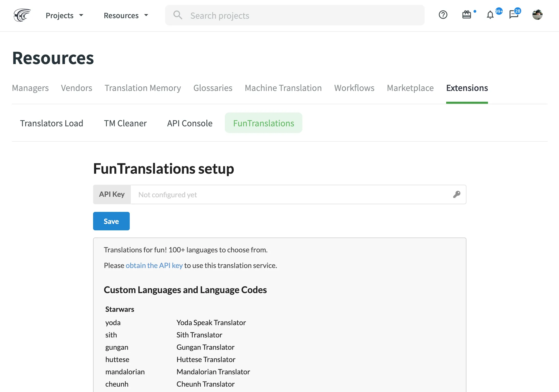
Task: Open the Projects dropdown
Action: pyautogui.click(x=64, y=15)
